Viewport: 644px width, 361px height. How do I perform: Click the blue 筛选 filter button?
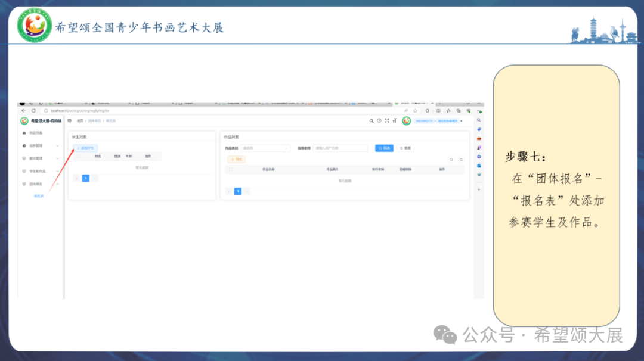coord(384,148)
